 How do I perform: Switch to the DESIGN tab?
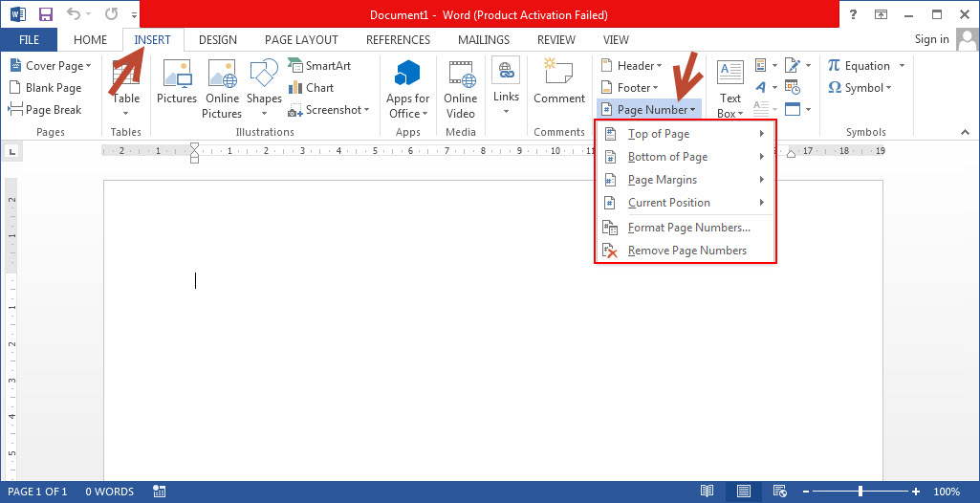point(217,39)
